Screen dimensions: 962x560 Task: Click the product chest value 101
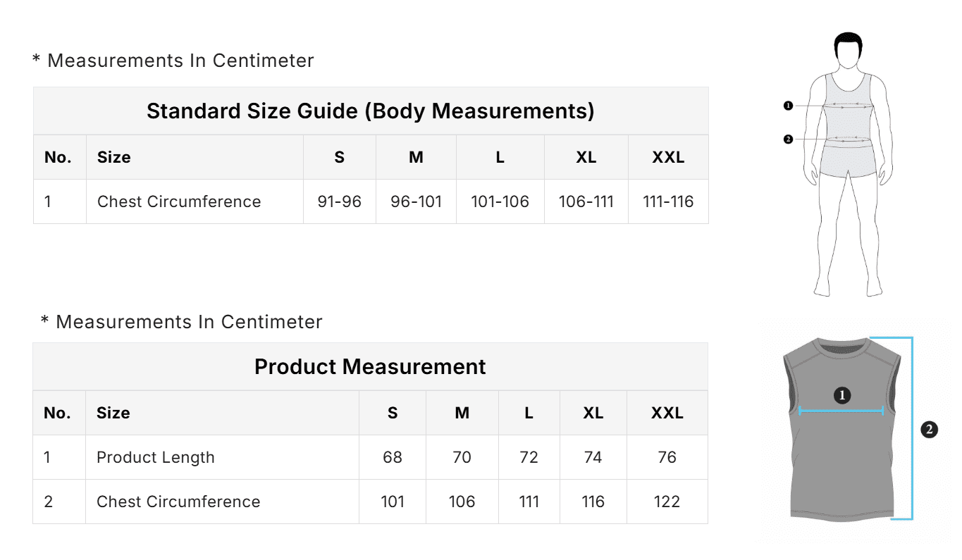(393, 502)
